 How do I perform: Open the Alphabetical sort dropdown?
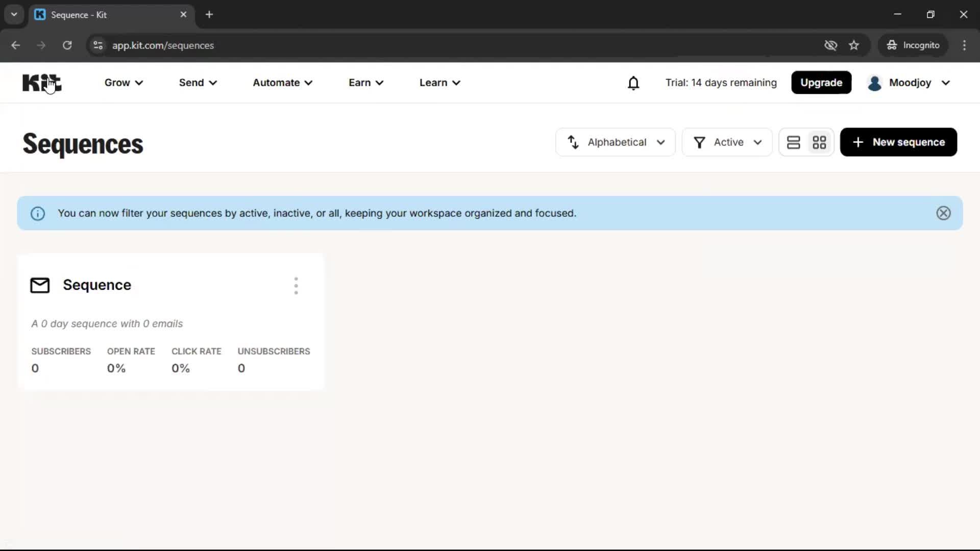tap(615, 142)
